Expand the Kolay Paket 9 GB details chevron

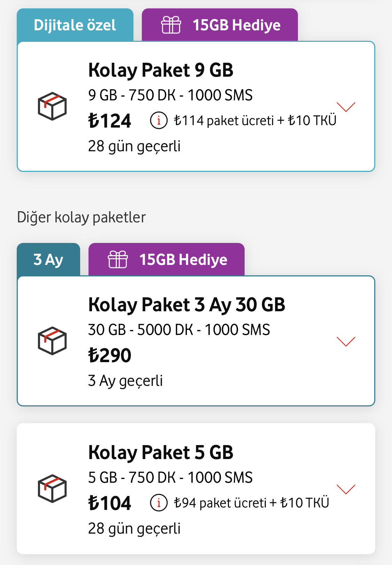(x=346, y=107)
